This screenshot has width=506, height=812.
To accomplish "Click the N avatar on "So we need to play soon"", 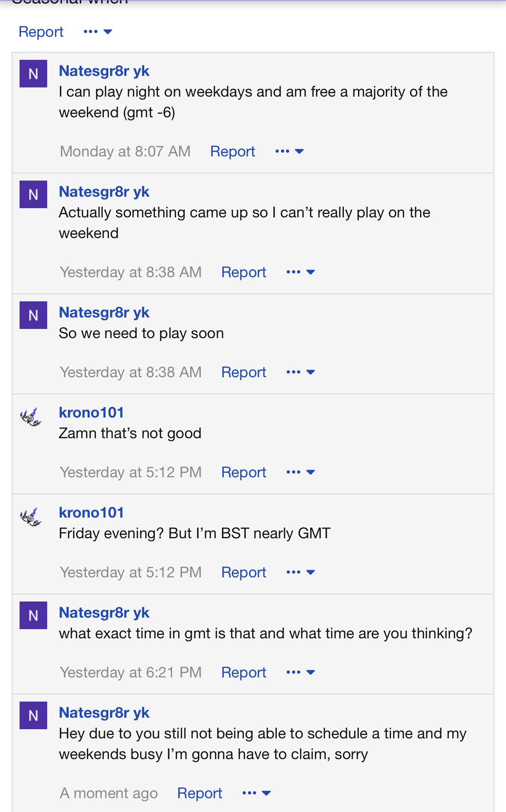I will tap(33, 315).
